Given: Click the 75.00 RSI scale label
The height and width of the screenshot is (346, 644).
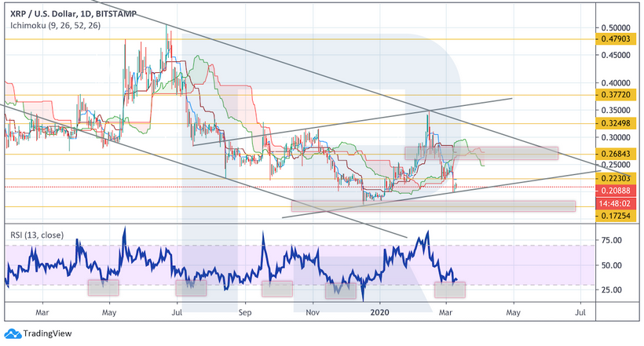Looking at the screenshot, I should click(x=609, y=242).
